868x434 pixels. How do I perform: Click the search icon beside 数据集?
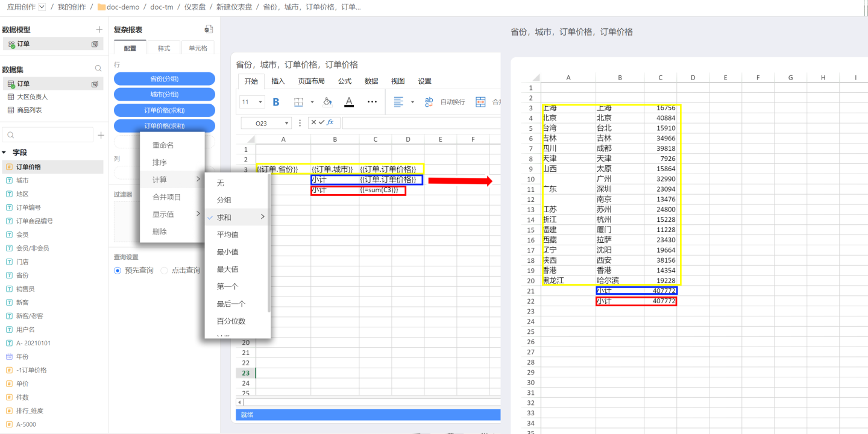click(98, 69)
